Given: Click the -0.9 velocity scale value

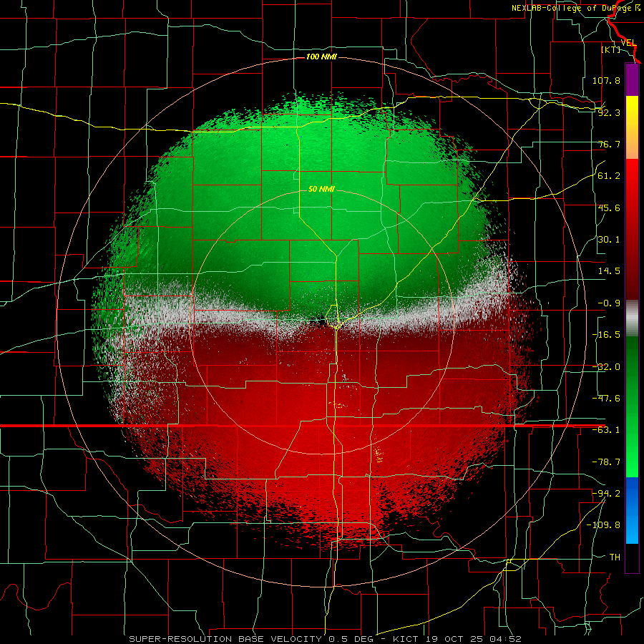Looking at the screenshot, I should tap(609, 303).
